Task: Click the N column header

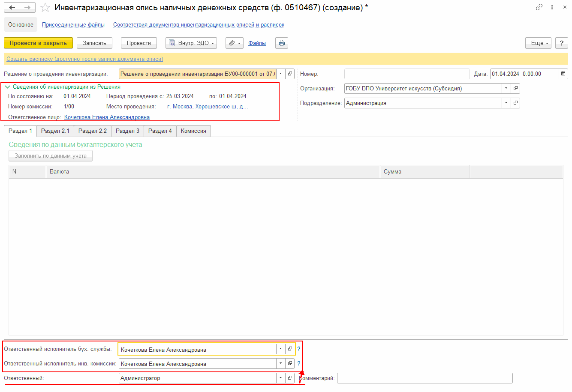Action: pos(27,171)
